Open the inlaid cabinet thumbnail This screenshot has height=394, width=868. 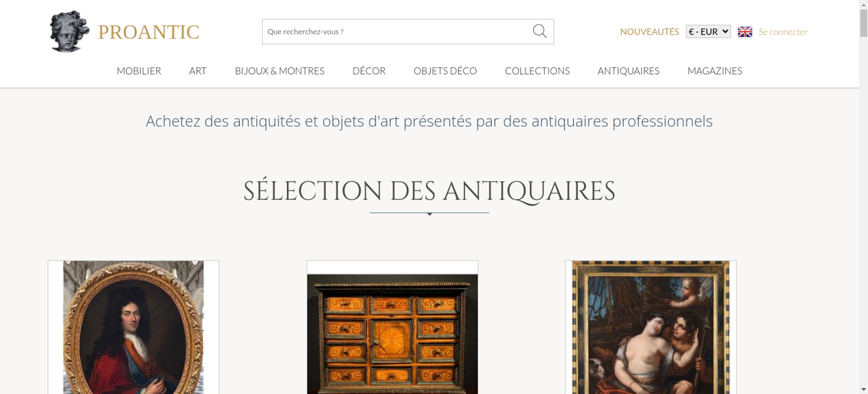(392, 327)
